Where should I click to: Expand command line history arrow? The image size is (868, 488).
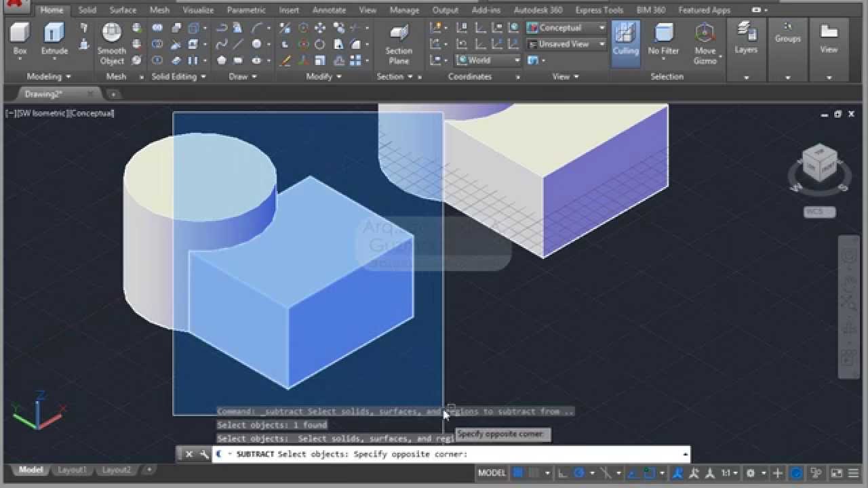[x=685, y=454]
